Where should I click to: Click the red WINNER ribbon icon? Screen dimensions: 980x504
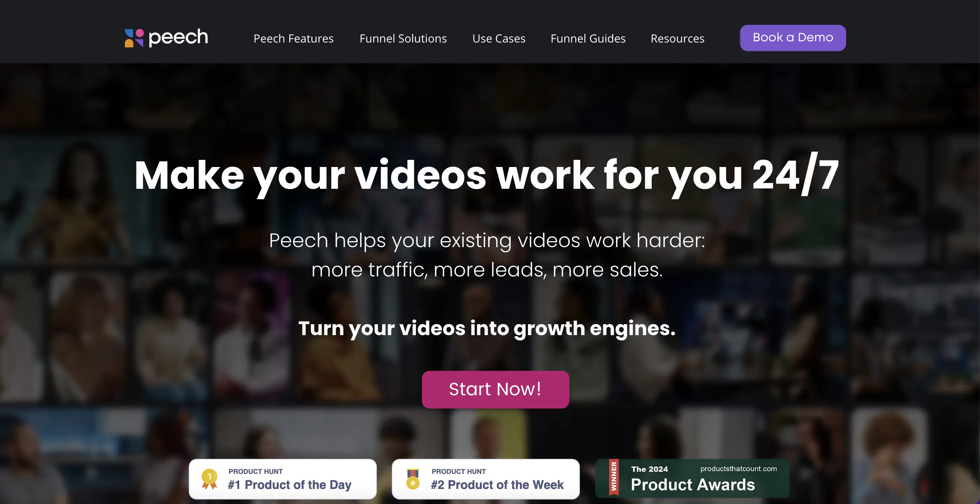tap(613, 477)
